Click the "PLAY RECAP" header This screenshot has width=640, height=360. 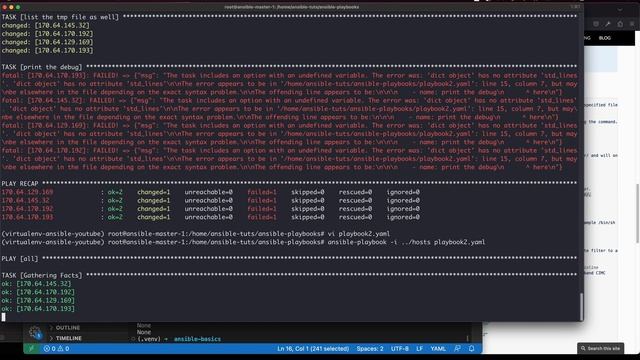pyautogui.click(x=20, y=184)
